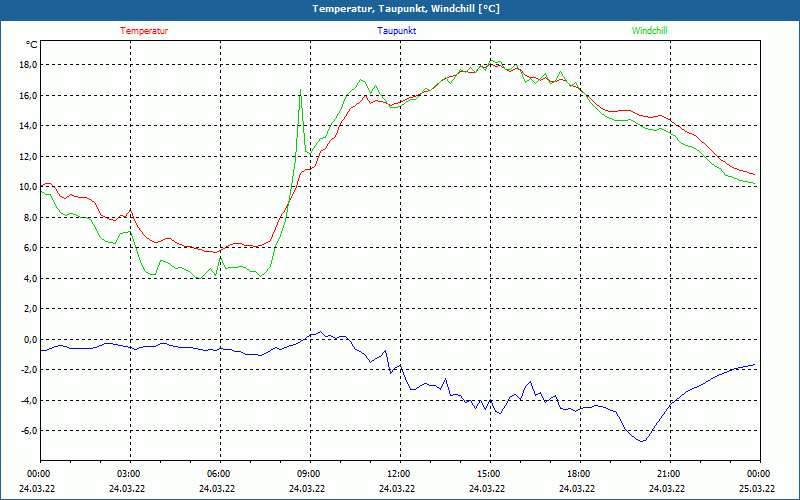Click the 6,0 y-axis value
This screenshot has height=500, width=800.
tap(30, 247)
